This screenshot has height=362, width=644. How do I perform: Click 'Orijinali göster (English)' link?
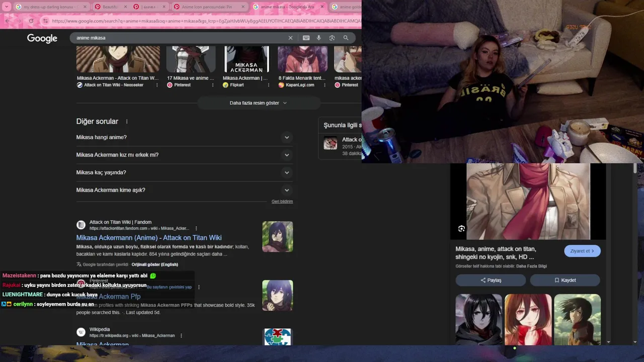pos(154,264)
